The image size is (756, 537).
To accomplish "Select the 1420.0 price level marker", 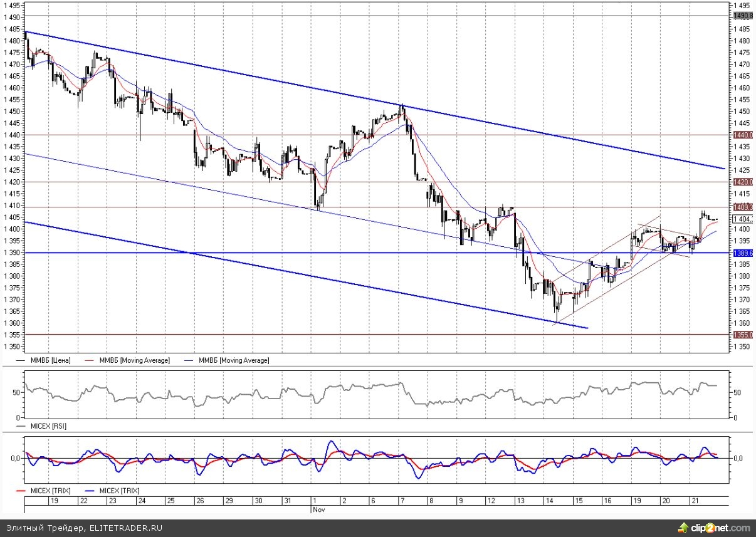I will pos(742,182).
